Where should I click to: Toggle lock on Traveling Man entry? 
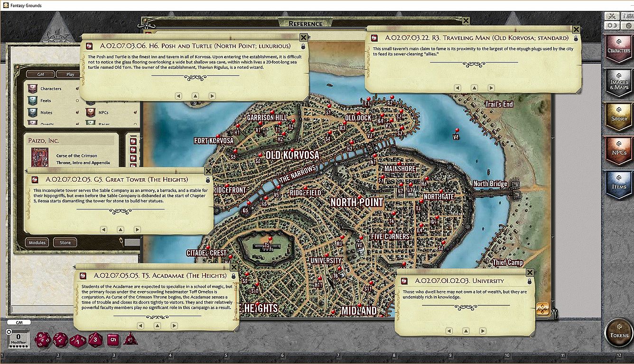click(x=576, y=38)
